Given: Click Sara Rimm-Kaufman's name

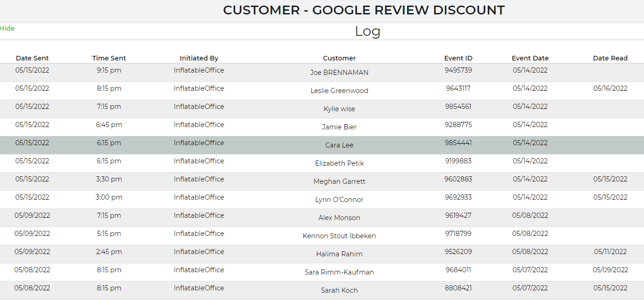Looking at the screenshot, I should pyautogui.click(x=339, y=272).
